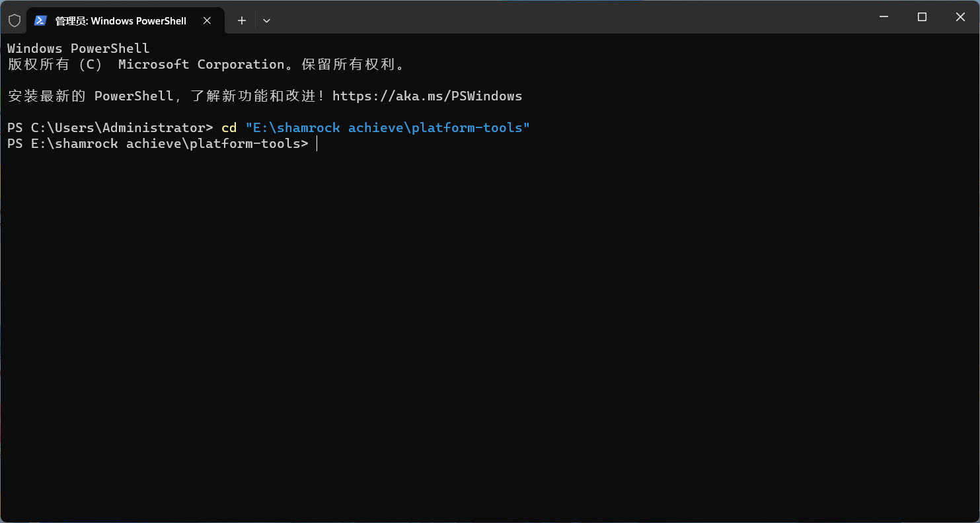Select the 管理员: Windows PowerShell tab
Viewport: 980px width, 523px height.
[x=120, y=21]
